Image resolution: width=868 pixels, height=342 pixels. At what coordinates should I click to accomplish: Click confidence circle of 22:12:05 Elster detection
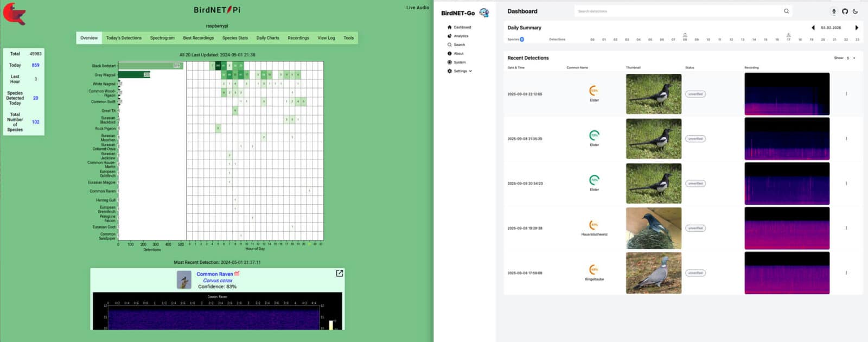594,91
